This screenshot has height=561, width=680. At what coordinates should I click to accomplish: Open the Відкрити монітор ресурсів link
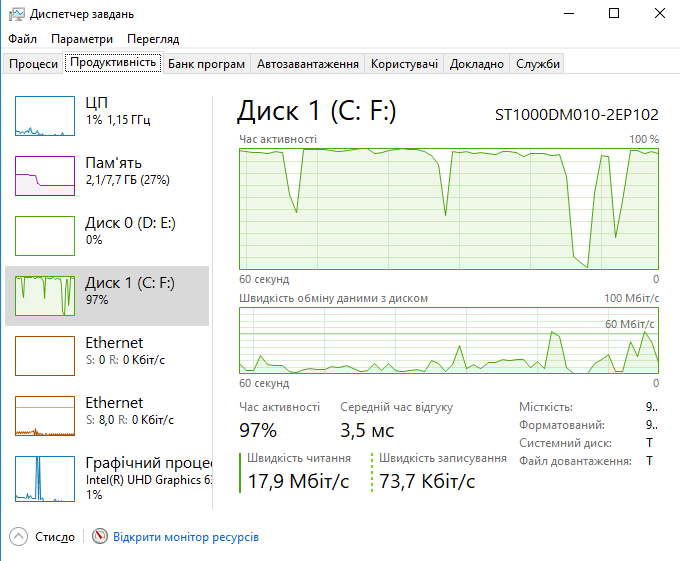(186, 537)
